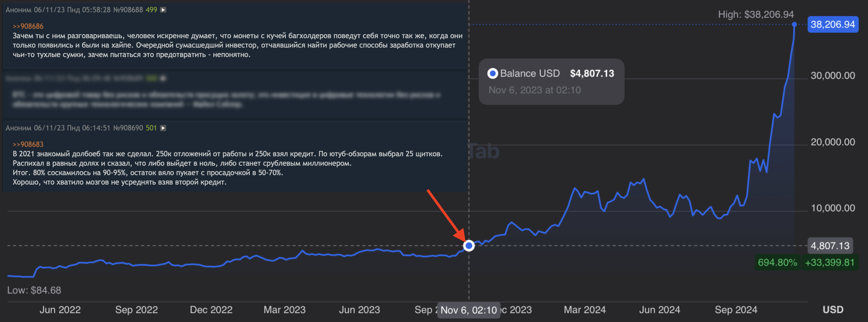Viewport: 868px width, 322px height.
Task: Click the Balance USD tooltip box
Action: (x=551, y=82)
